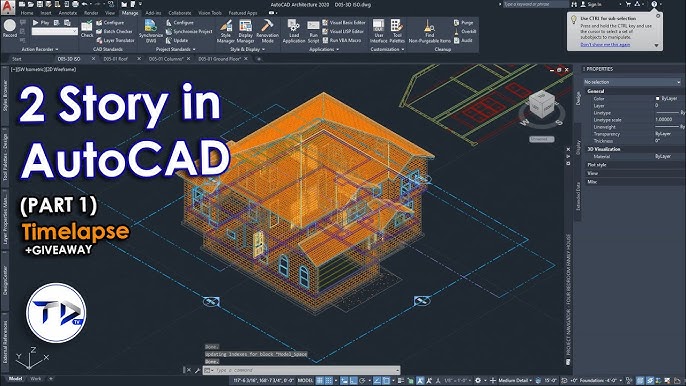
Task: Open the Medium Detail dropdown in status bar
Action: coord(515,381)
